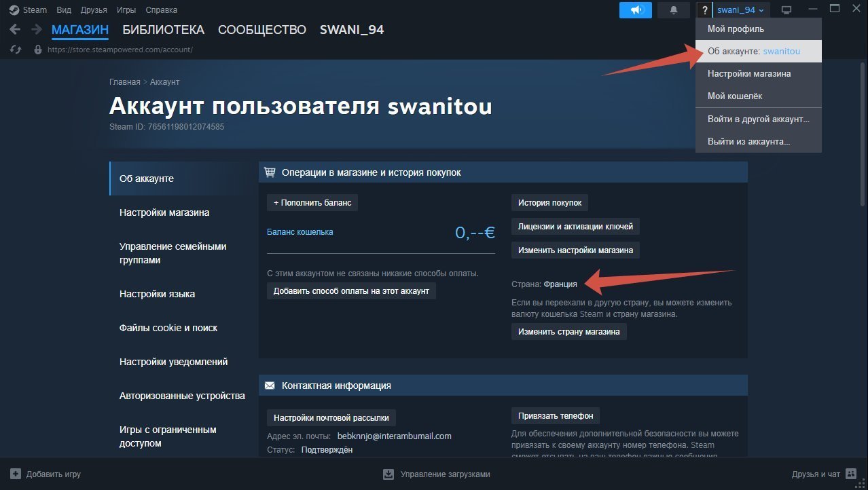Click the email bebknnjo@interambumail.com
The image size is (868, 490).
click(394, 436)
